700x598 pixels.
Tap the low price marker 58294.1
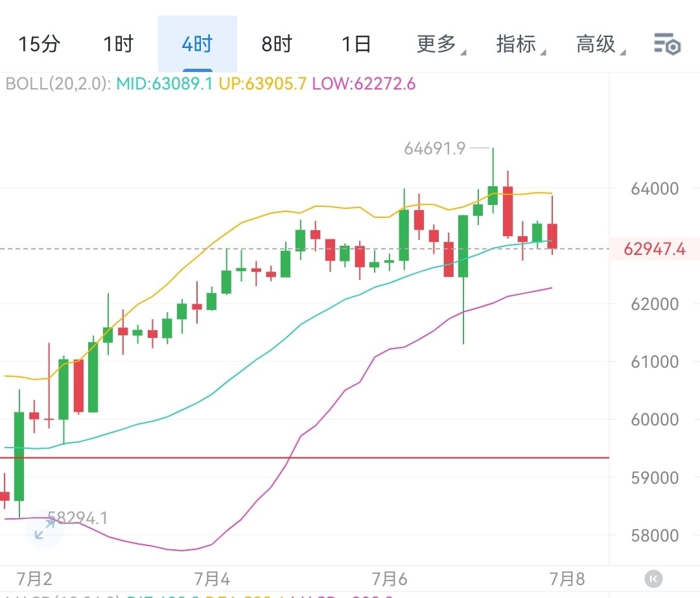78,518
